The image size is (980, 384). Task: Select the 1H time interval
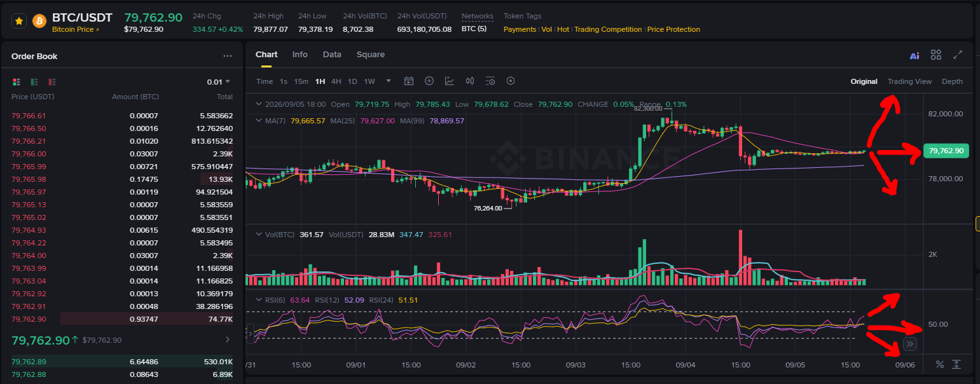click(x=320, y=81)
